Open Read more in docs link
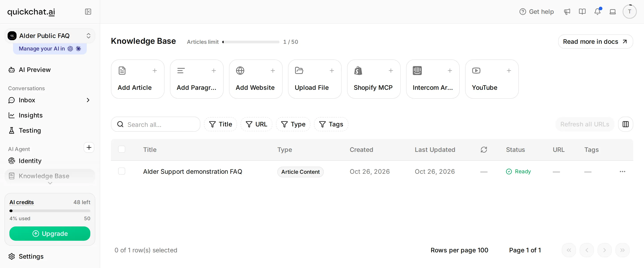 [595, 42]
